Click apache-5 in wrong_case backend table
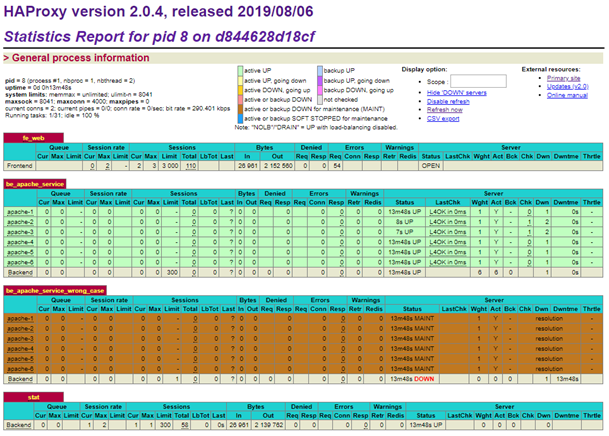 click(20, 359)
